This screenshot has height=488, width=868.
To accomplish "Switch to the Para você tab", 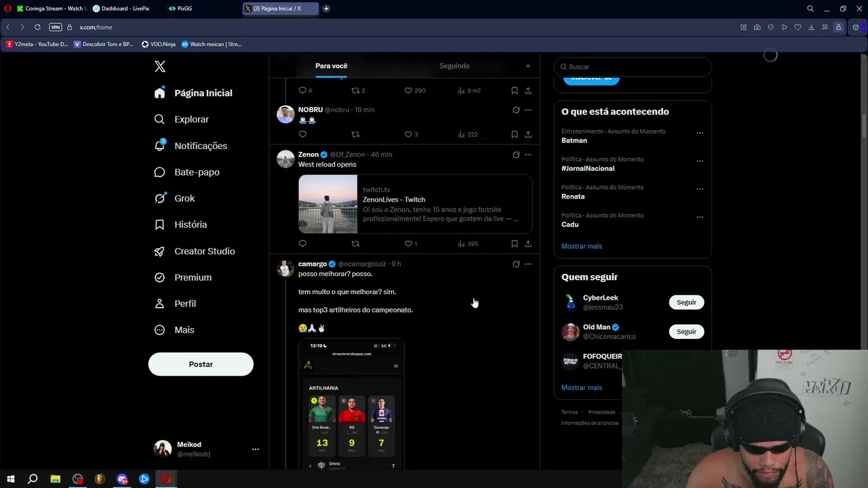I will 331,66.
